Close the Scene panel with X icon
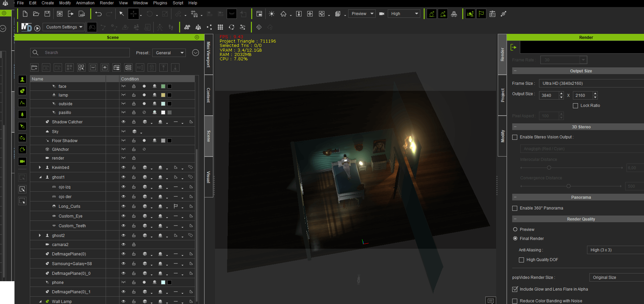644x304 pixels. (x=197, y=37)
